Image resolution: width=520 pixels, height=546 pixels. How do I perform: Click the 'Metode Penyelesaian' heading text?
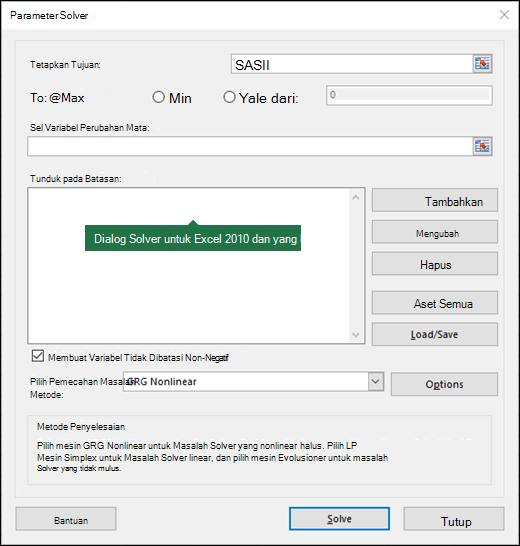(81, 427)
